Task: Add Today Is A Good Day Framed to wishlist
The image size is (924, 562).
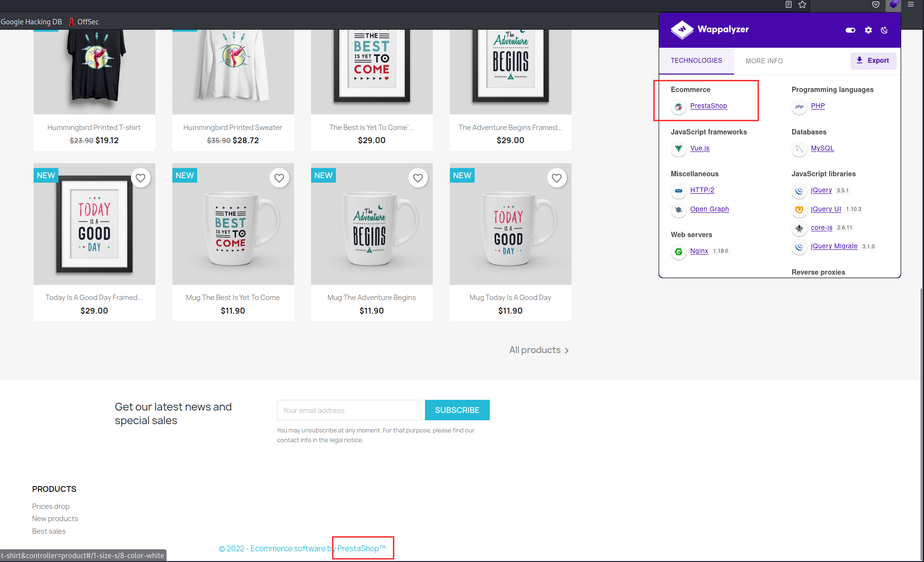Action: tap(141, 178)
